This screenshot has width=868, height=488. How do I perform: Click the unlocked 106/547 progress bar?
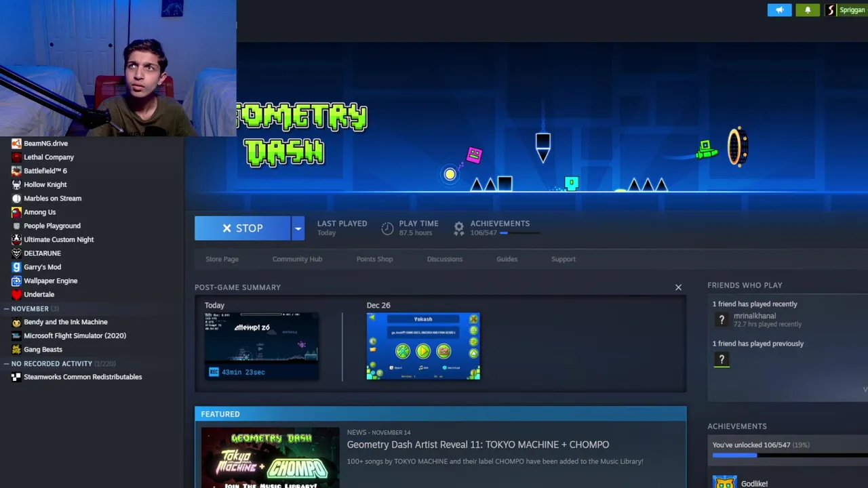click(x=790, y=455)
